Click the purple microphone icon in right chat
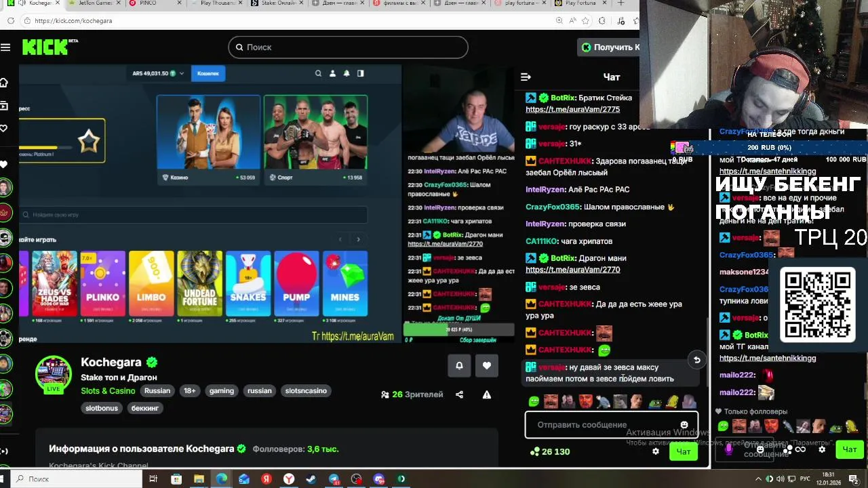868x488 pixels. tap(728, 449)
